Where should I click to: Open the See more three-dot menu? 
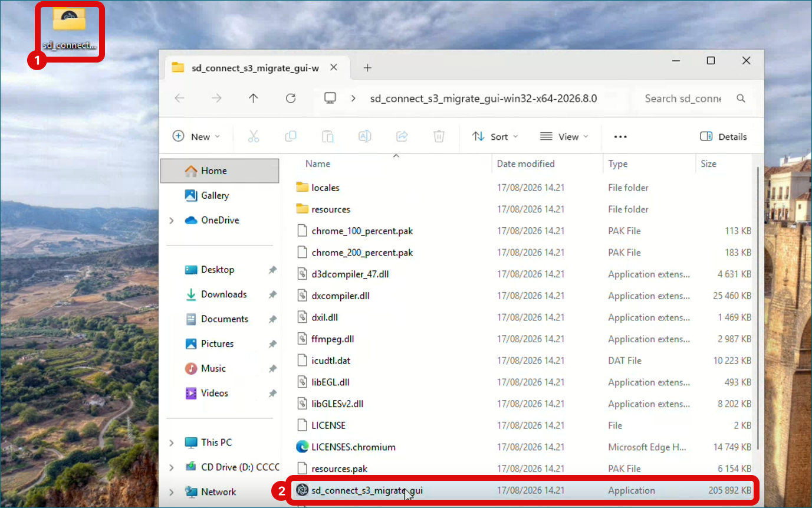[x=620, y=136]
